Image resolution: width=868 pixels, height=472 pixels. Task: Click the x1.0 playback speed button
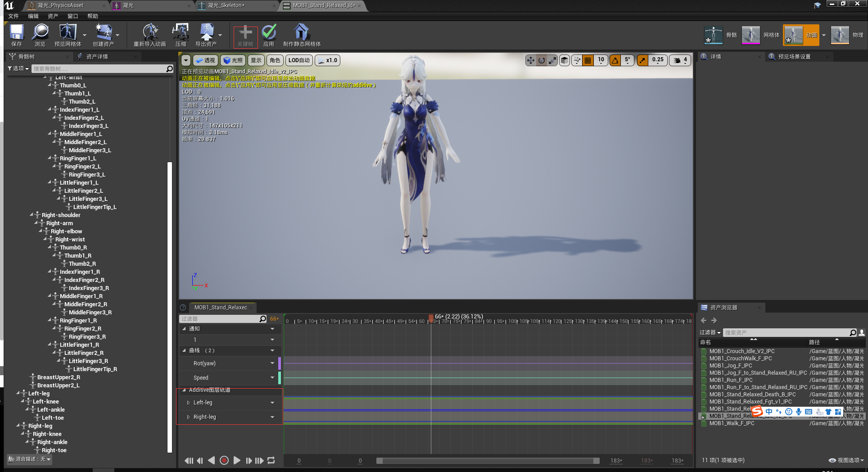327,60
